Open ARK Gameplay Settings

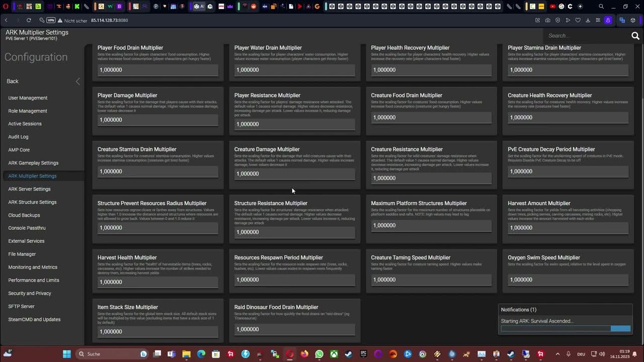click(x=33, y=163)
